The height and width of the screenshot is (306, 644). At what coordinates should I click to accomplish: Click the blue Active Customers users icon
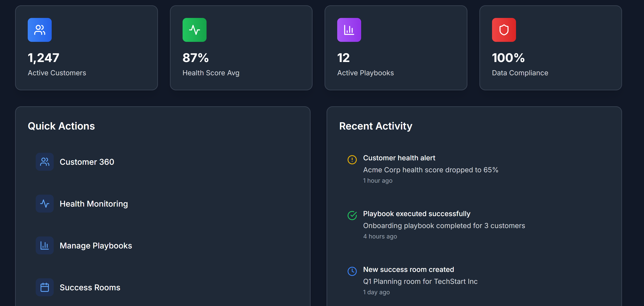coord(40,30)
